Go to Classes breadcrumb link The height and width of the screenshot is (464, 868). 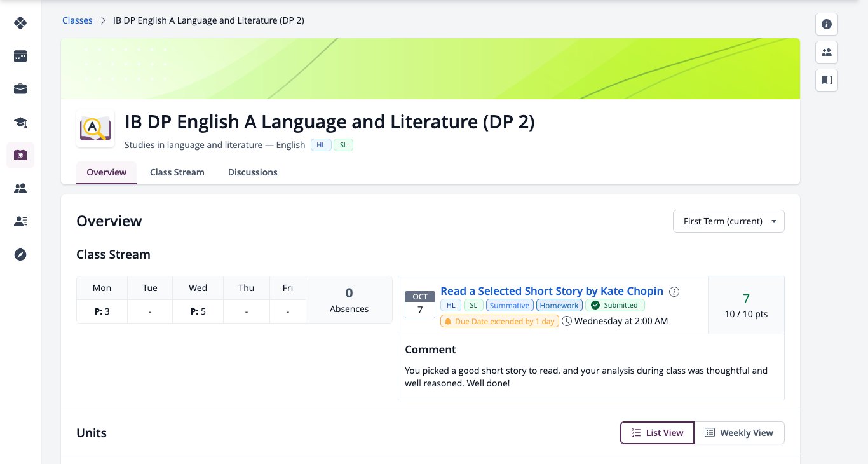tap(78, 20)
